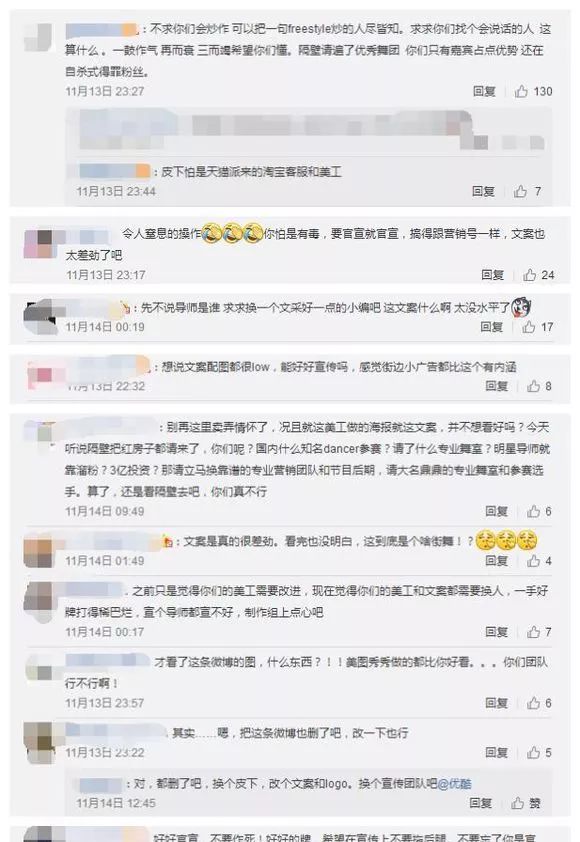580x842 pixels.
Task: Thumbs-up the 12:45 reply marked 赞
Action: coord(517,803)
